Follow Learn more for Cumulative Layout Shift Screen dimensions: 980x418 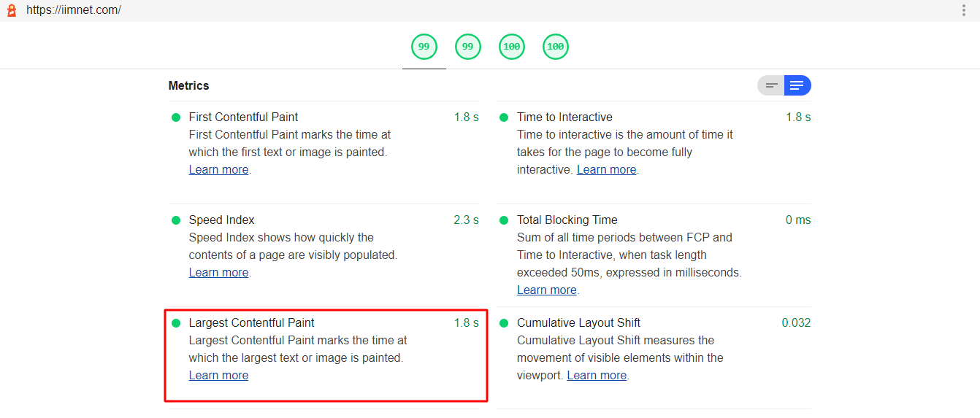(x=597, y=376)
